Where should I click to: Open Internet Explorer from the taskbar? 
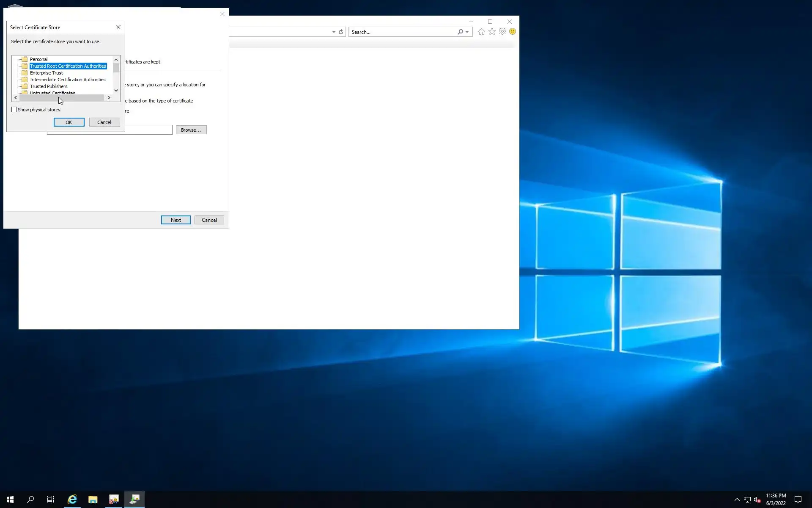pyautogui.click(x=72, y=500)
